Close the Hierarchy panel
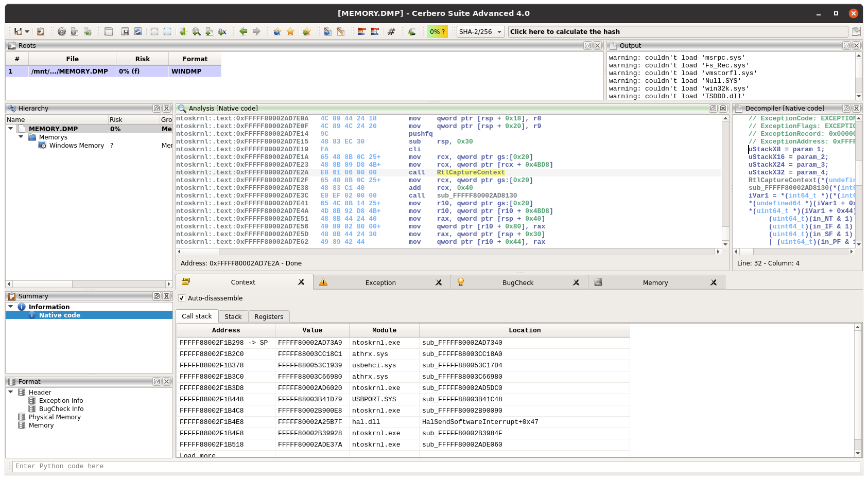868x480 pixels. click(x=166, y=109)
